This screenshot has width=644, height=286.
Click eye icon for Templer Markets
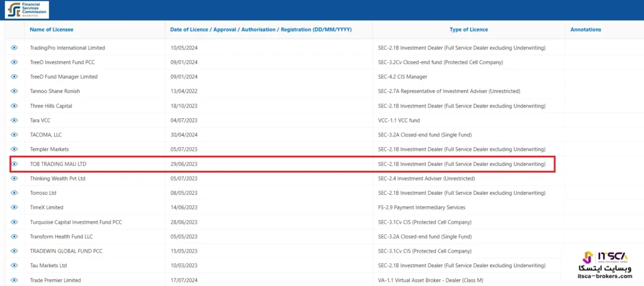point(14,150)
